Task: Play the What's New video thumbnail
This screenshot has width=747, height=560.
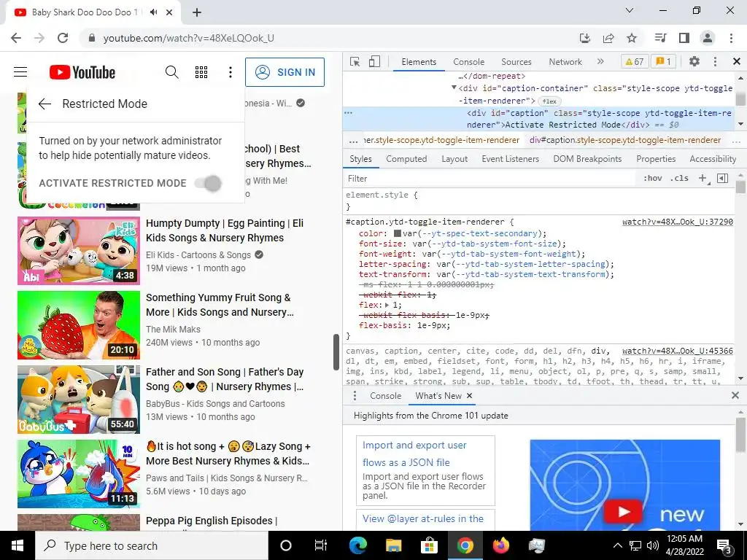Action: coord(623,512)
